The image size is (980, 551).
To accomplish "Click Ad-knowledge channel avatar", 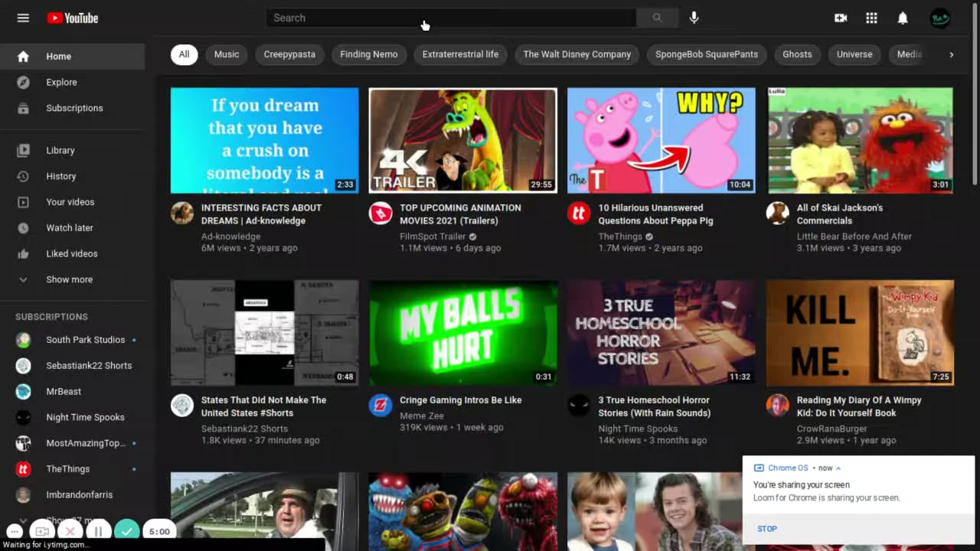I will pos(182,214).
